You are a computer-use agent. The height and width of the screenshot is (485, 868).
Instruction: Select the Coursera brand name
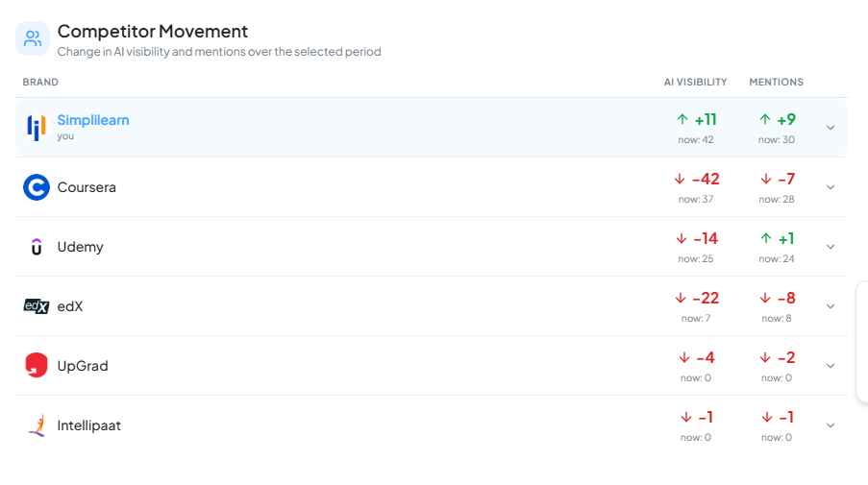[87, 187]
